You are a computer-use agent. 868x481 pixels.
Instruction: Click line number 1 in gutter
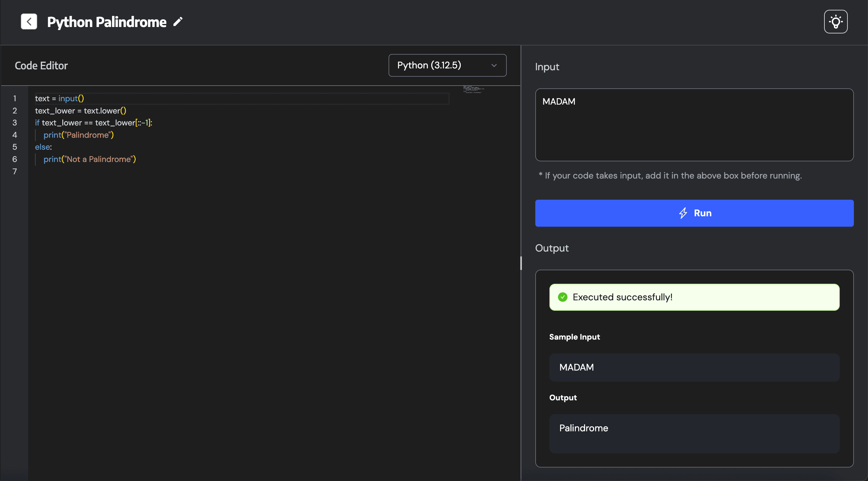(x=15, y=98)
